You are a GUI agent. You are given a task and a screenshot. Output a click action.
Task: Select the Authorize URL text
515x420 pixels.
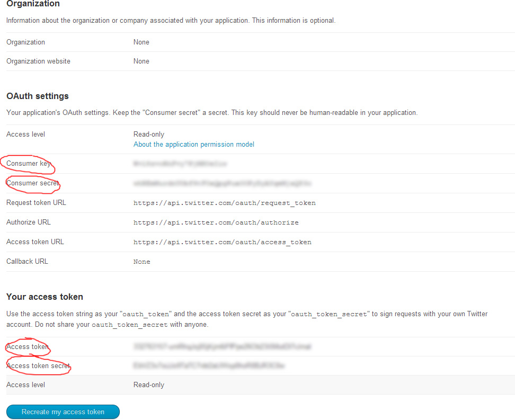coord(215,222)
